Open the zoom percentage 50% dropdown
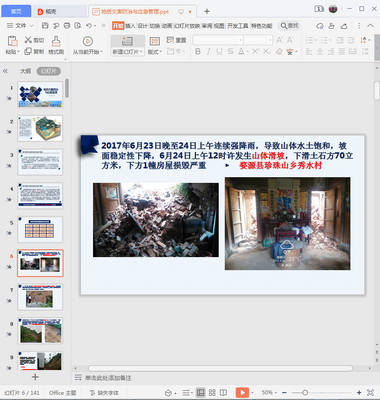This screenshot has height=400, width=380. click(x=269, y=393)
